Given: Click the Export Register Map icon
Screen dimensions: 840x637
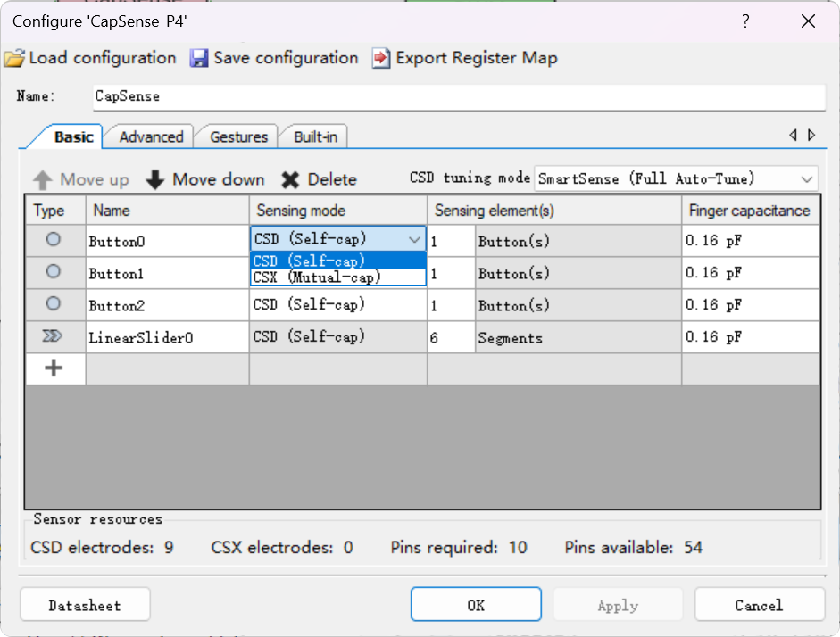Looking at the screenshot, I should 381,58.
